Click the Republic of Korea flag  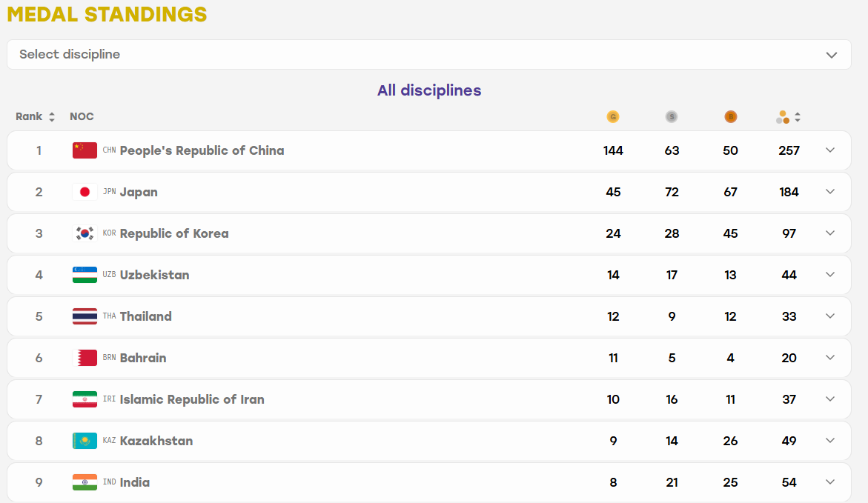click(85, 233)
